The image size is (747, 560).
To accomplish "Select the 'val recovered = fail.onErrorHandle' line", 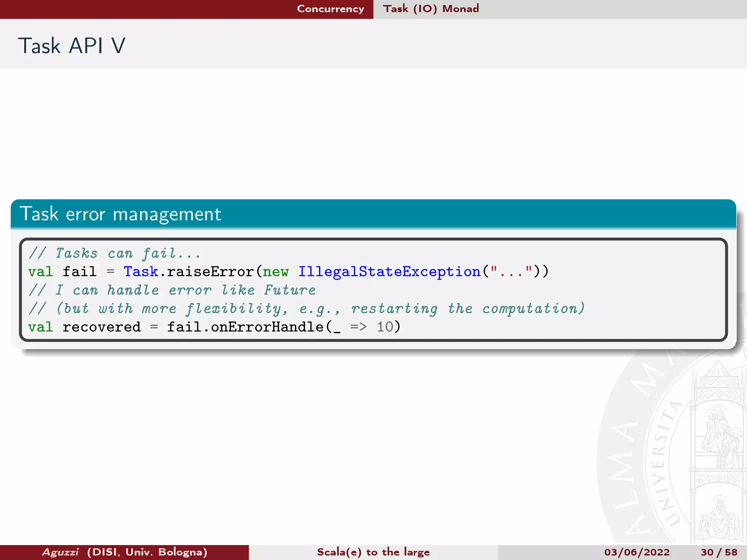I will pos(214,327).
